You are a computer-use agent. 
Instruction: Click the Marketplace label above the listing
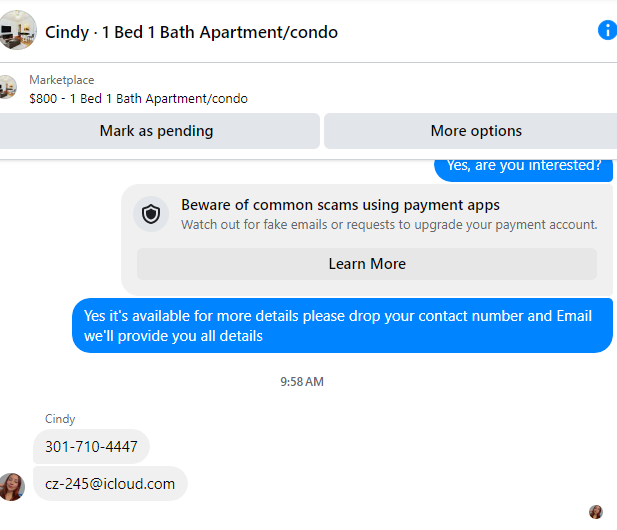[62, 80]
